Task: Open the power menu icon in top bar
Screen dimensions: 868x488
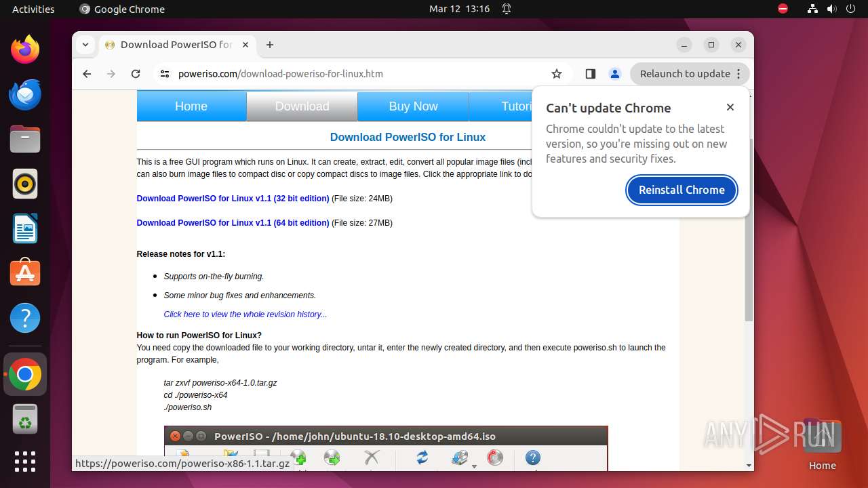Action: pyautogui.click(x=850, y=9)
